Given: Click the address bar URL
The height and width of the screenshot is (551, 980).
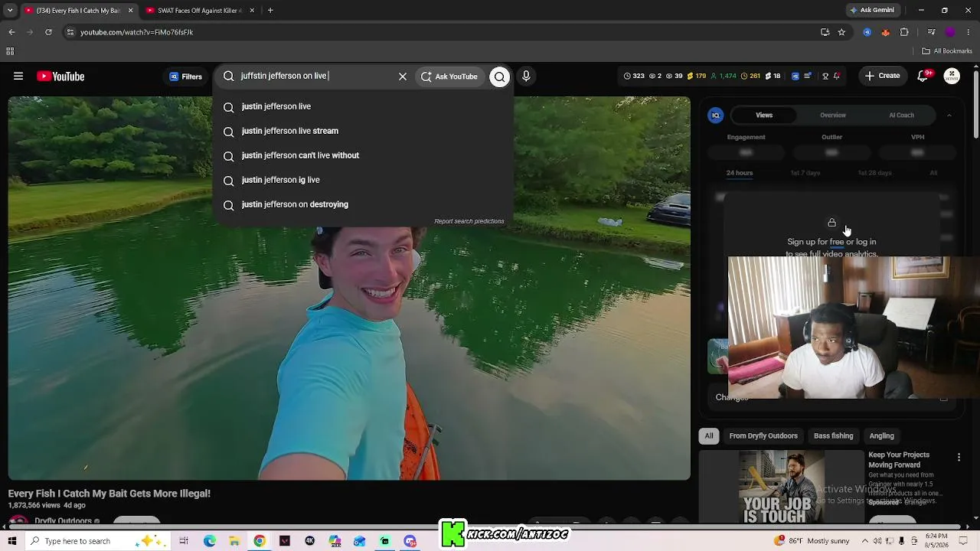Looking at the screenshot, I should coord(136,32).
